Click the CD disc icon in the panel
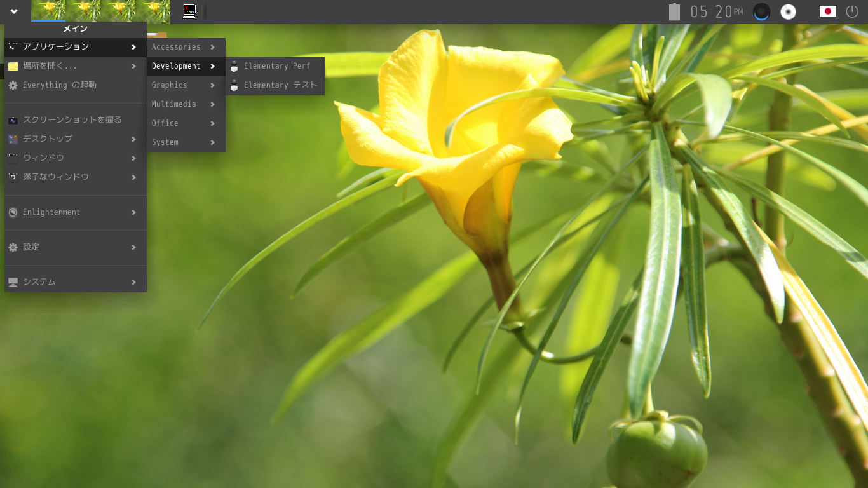The height and width of the screenshot is (488, 868). click(788, 11)
